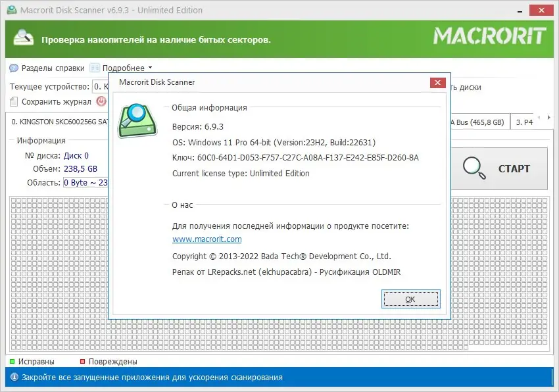The width and height of the screenshot is (559, 392).
Task: Click the Область range input field
Action: tap(85, 182)
